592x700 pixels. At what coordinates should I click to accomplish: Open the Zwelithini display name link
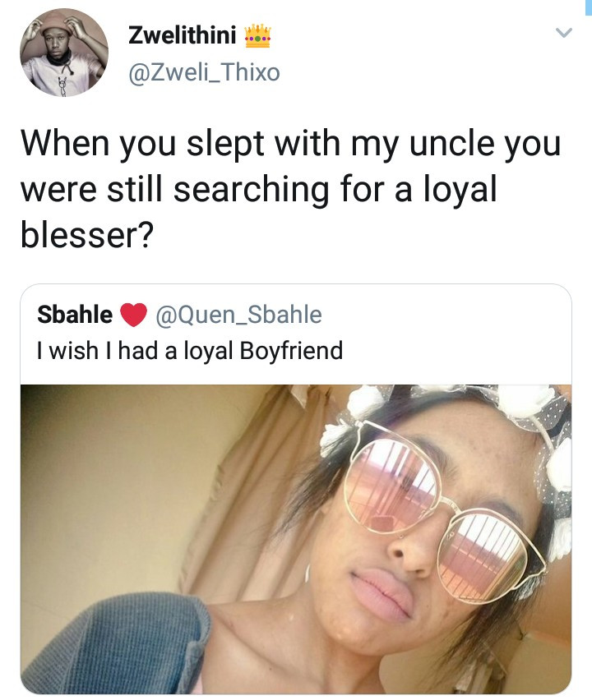(183, 36)
